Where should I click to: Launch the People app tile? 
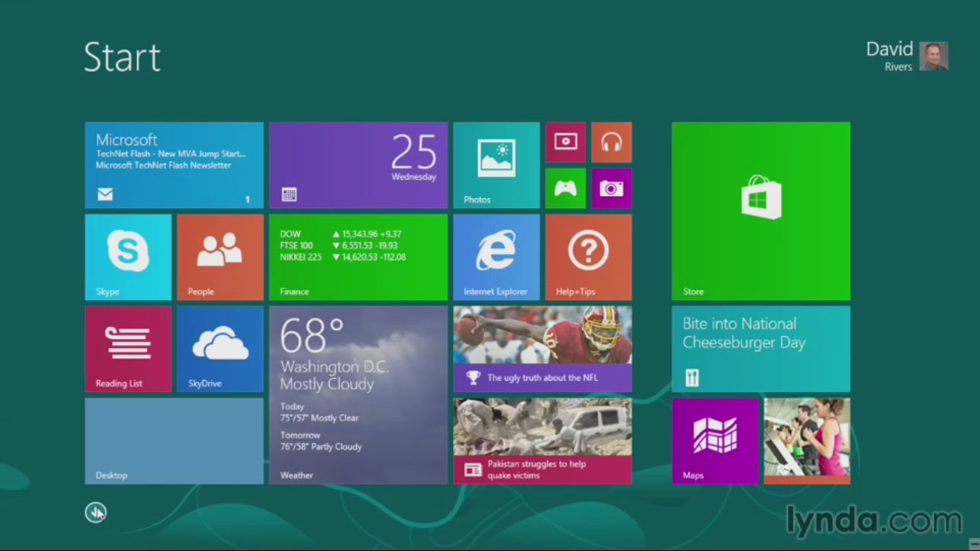(220, 256)
